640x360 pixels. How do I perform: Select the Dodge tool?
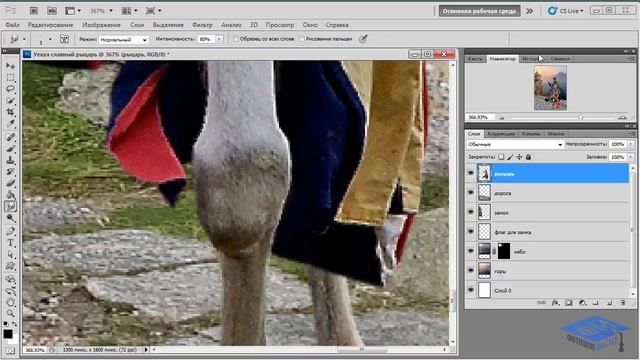pyautogui.click(x=11, y=218)
